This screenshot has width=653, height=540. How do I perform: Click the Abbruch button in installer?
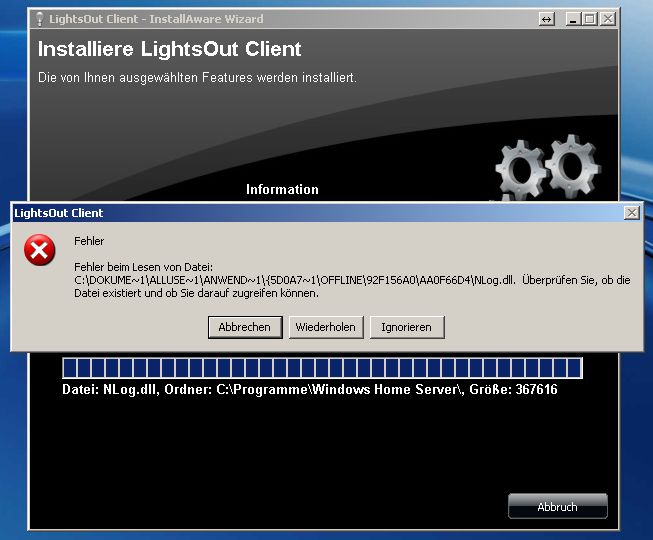pos(558,506)
